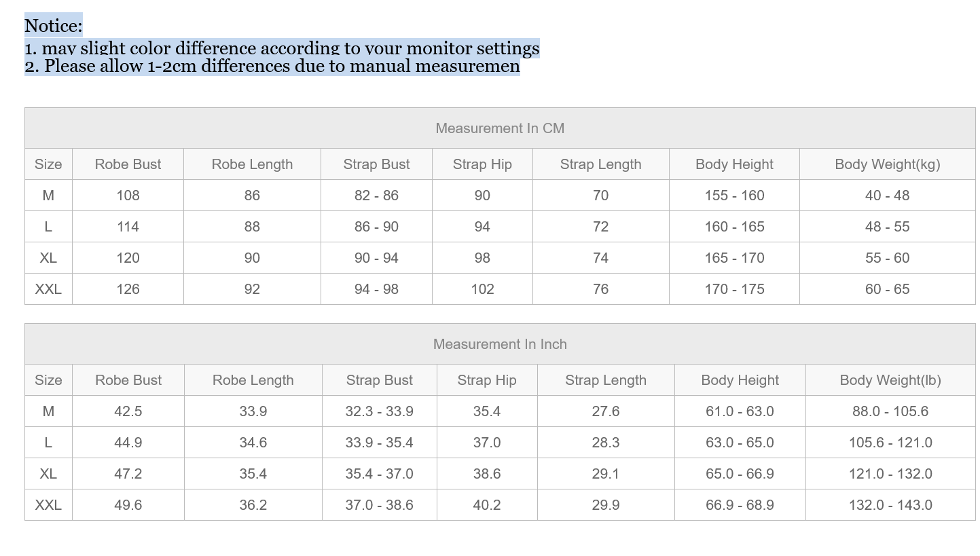The width and height of the screenshot is (980, 556).
Task: Select XXL size row in CM table
Action: (x=500, y=289)
